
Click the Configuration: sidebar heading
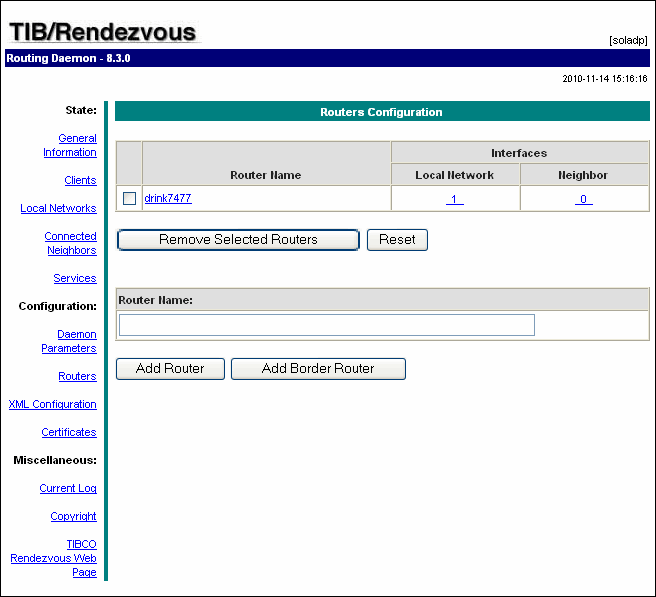pos(58,306)
